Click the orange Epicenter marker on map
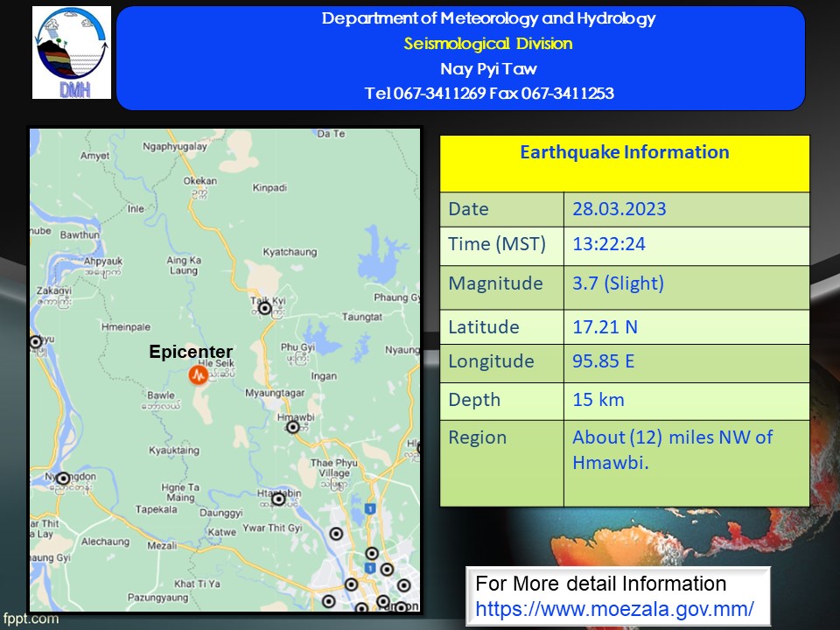This screenshot has width=840, height=630. [199, 375]
